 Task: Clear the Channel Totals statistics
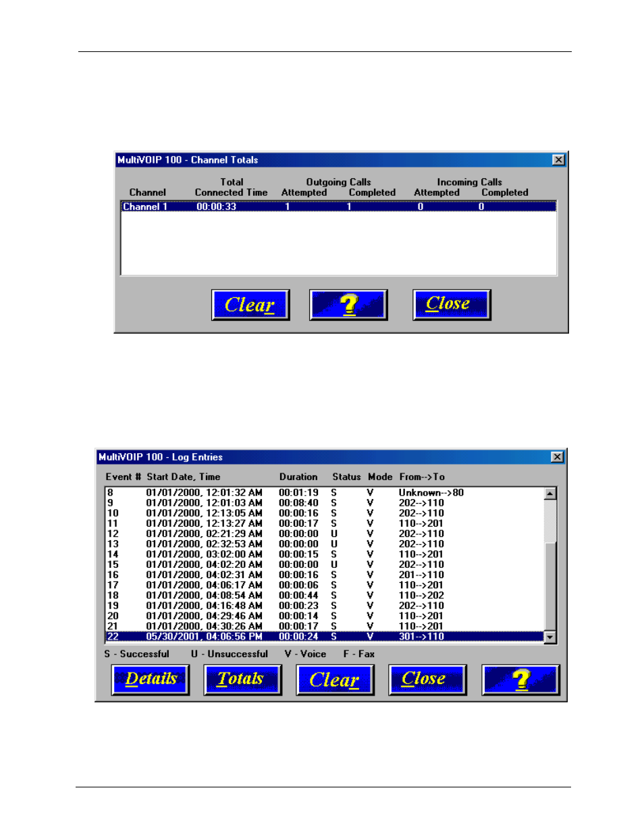tap(250, 305)
